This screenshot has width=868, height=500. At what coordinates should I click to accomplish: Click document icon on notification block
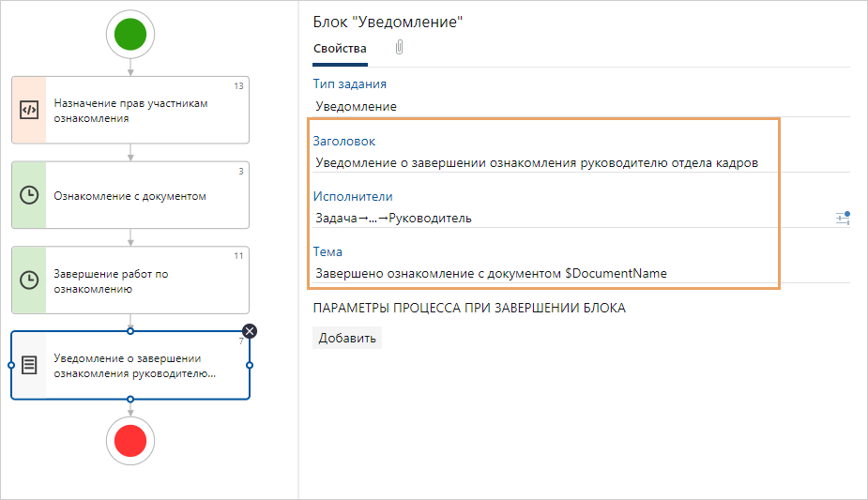point(29,365)
